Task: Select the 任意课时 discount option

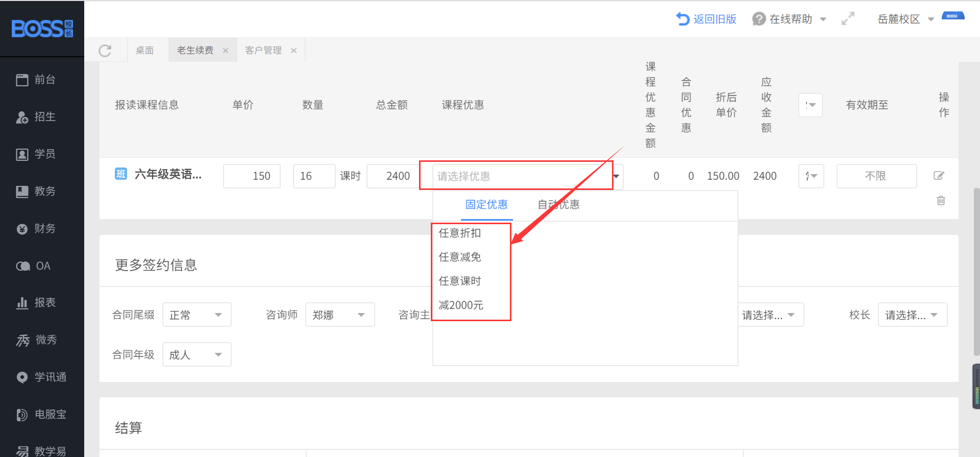Action: (460, 281)
